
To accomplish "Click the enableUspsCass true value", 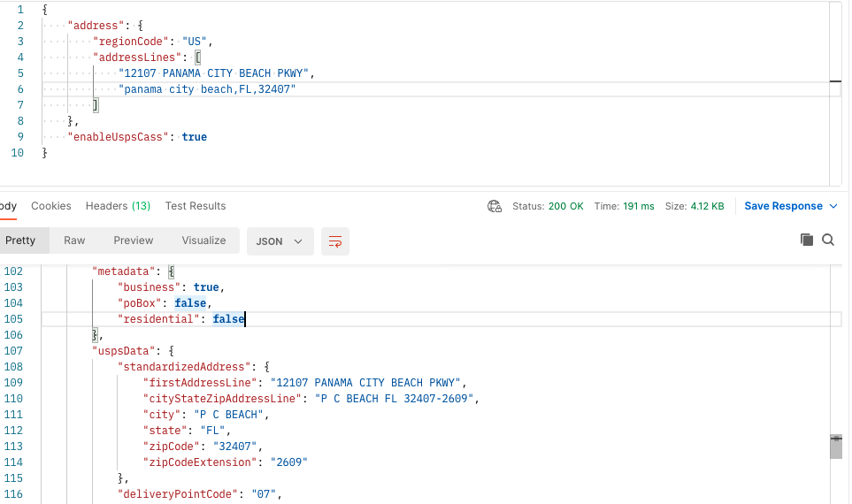I will pyautogui.click(x=194, y=137).
